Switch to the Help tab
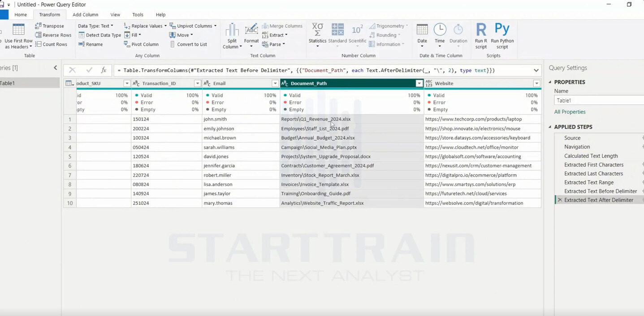The image size is (644, 316). click(x=160, y=15)
